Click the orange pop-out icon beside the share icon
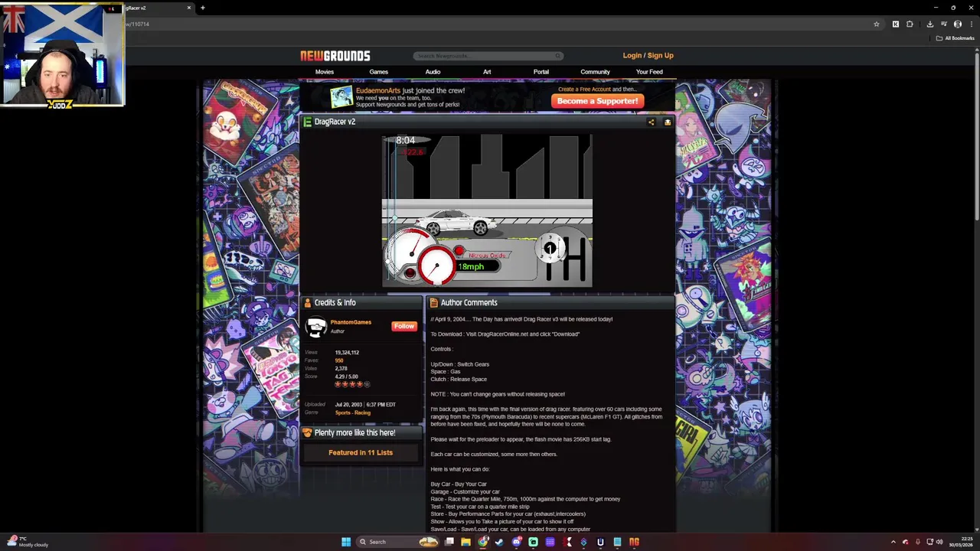The height and width of the screenshot is (551, 980). coord(667,122)
